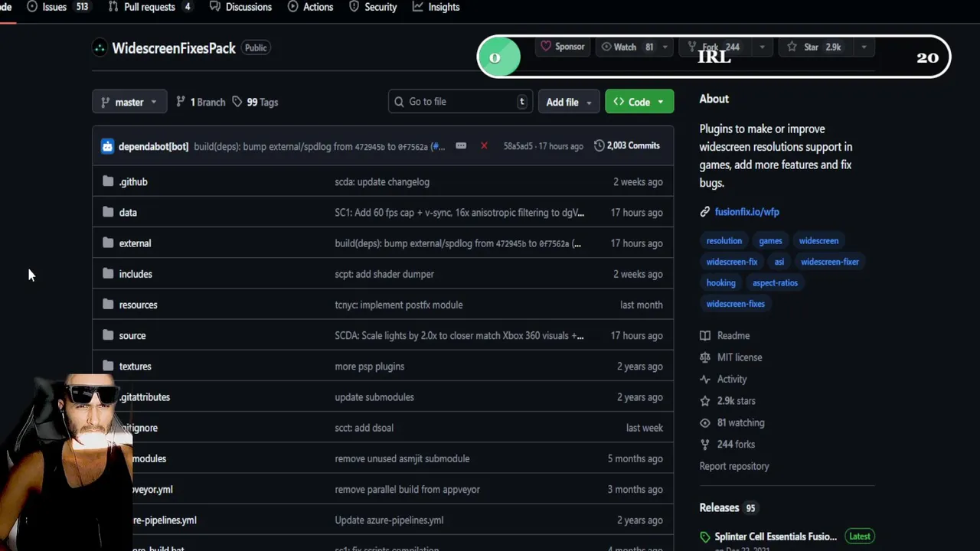Open the .gitattributes file
980x551 pixels.
(145, 397)
